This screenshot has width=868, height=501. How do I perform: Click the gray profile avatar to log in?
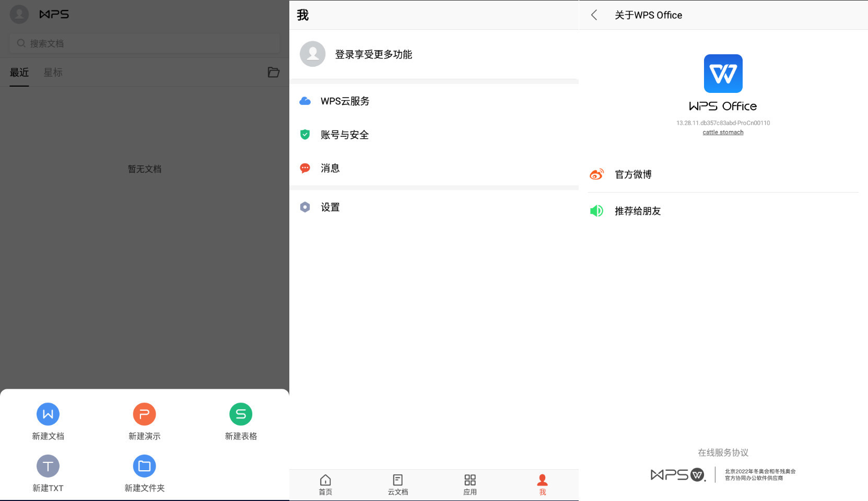pos(313,54)
